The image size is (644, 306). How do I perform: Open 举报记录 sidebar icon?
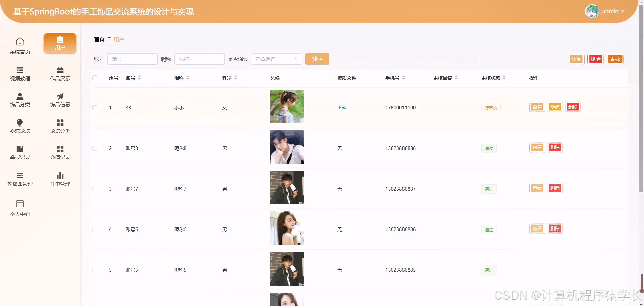(20, 149)
